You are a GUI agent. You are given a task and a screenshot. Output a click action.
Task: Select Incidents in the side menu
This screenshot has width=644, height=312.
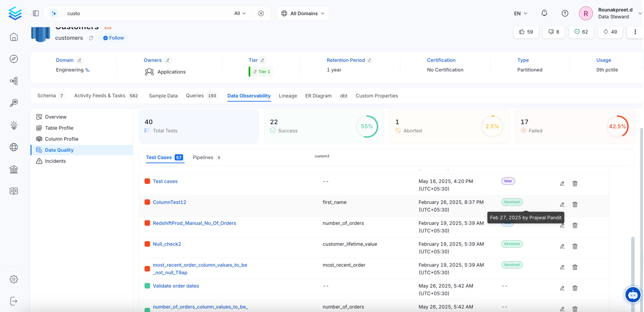(x=55, y=161)
